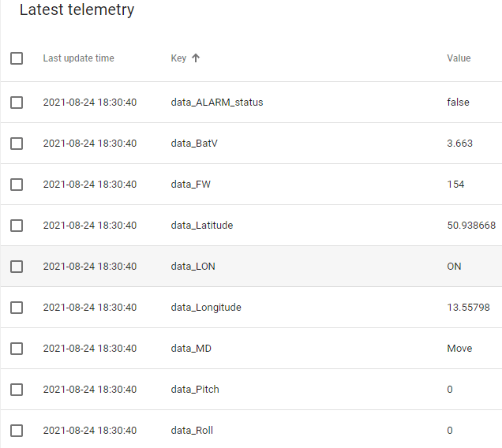Image resolution: width=502 pixels, height=448 pixels.
Task: Select the data_Roll row checkbox
Action: pyautogui.click(x=17, y=431)
